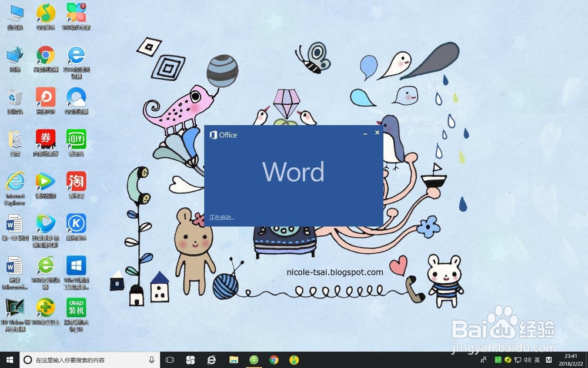Viewport: 588px width, 368px height.
Task: Open the QQ Music desktop shortcut
Action: click(x=46, y=17)
